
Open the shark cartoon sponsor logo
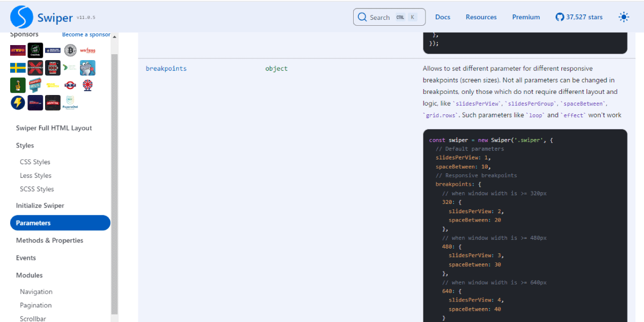[x=87, y=68]
